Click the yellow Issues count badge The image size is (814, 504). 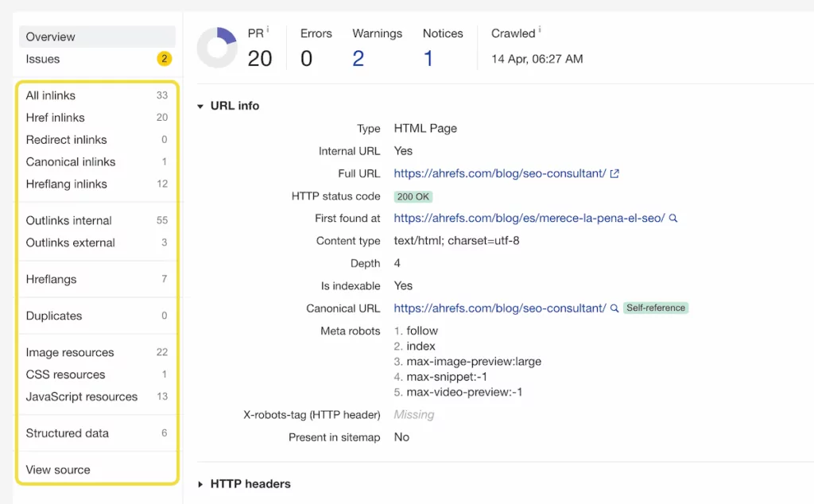tap(164, 58)
